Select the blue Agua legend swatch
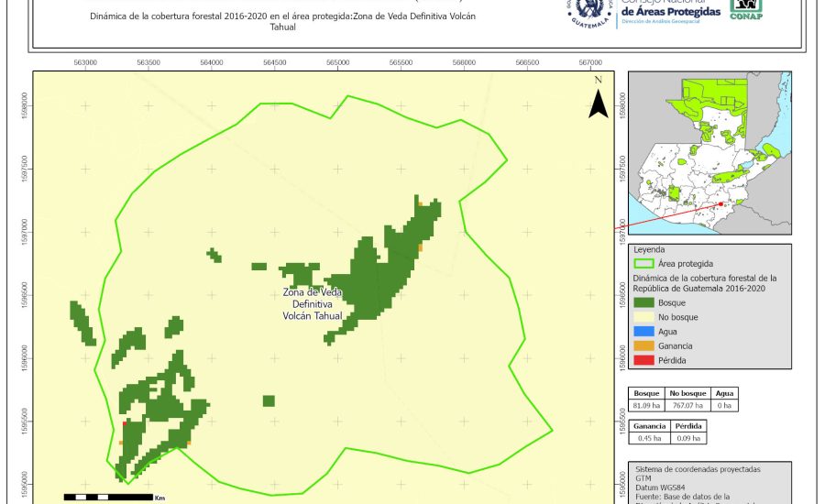The width and height of the screenshot is (825, 504). tap(644, 331)
